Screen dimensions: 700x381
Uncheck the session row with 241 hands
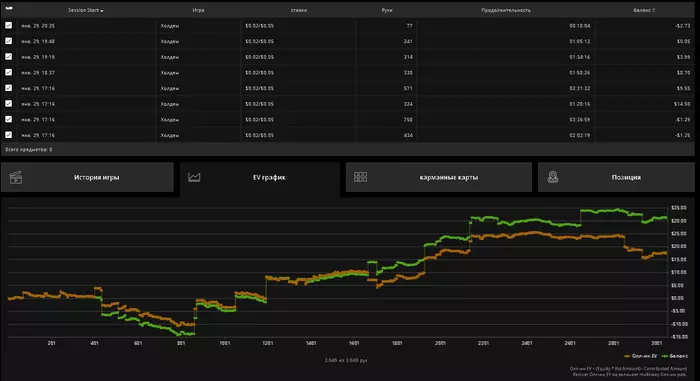[8, 41]
